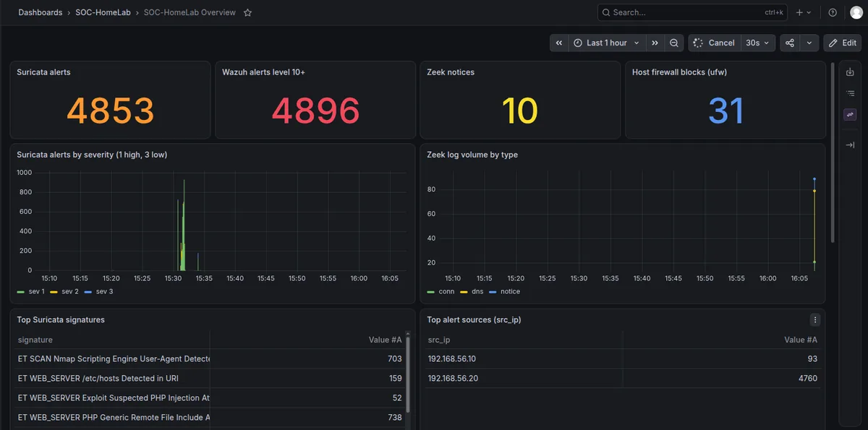Click the Wazuh alerts level 10+ title
This screenshot has height=430, width=868.
(x=263, y=72)
